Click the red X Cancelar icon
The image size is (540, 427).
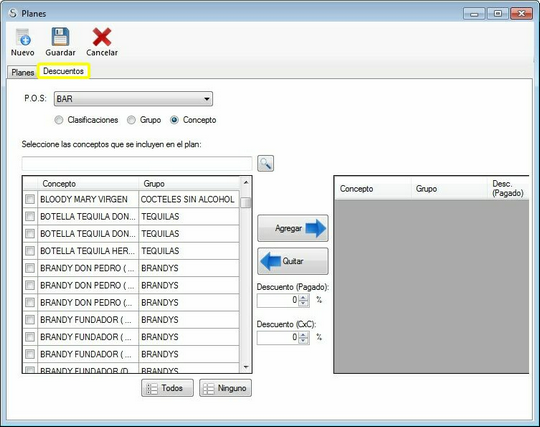click(102, 37)
